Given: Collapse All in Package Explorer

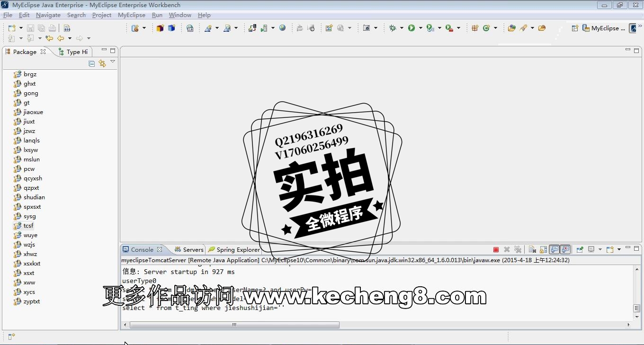Looking at the screenshot, I should pyautogui.click(x=92, y=63).
